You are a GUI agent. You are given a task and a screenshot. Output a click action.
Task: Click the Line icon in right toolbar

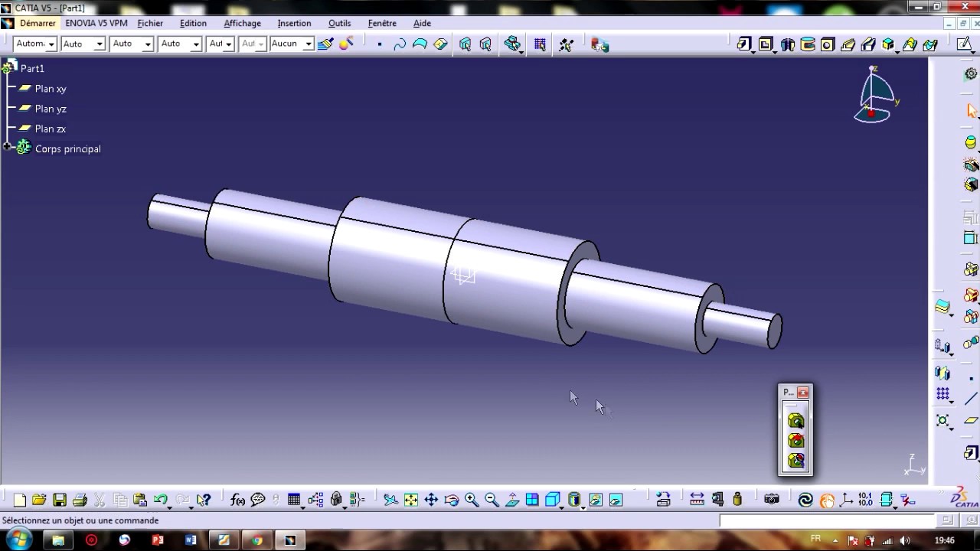click(x=971, y=399)
